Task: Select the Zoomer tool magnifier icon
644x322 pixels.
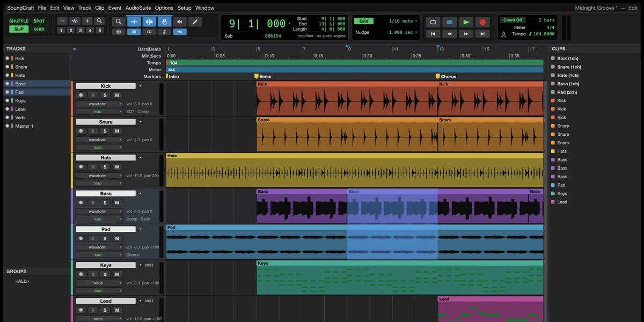Action: click(119, 21)
